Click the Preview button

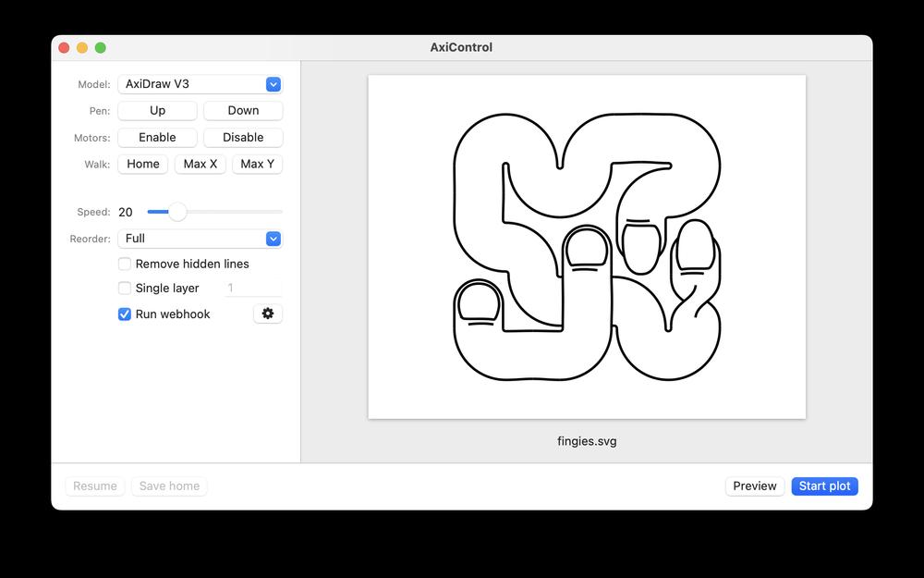point(755,486)
